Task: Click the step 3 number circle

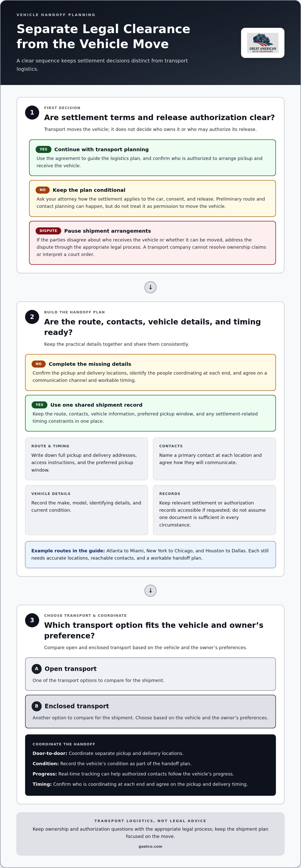Action: coord(32,620)
